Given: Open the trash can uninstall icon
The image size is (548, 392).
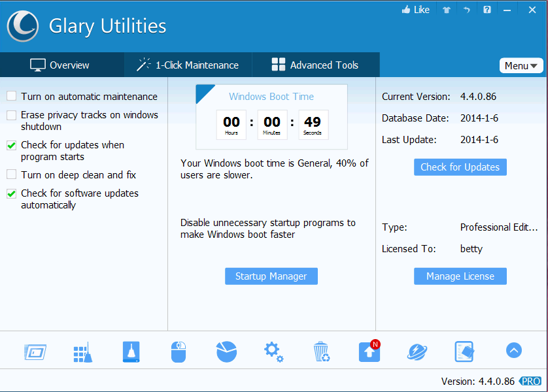Looking at the screenshot, I should (321, 352).
